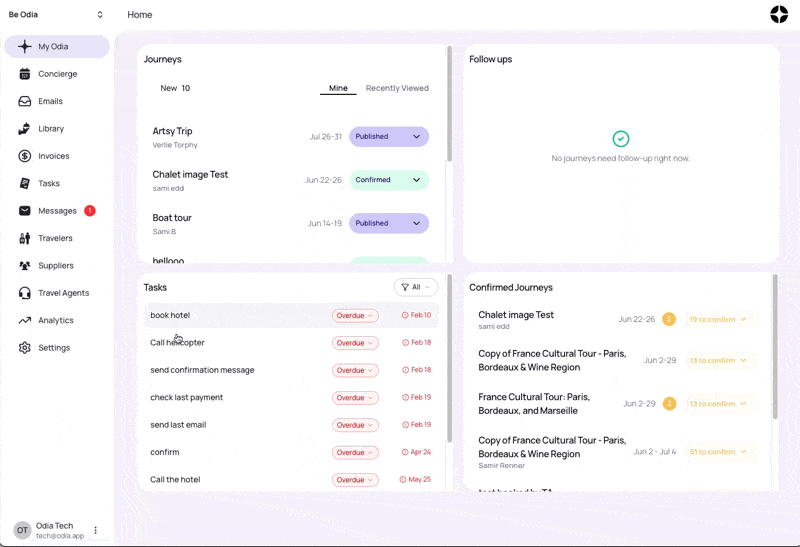
Task: Click the Odia logo icon top right
Action: pyautogui.click(x=779, y=14)
